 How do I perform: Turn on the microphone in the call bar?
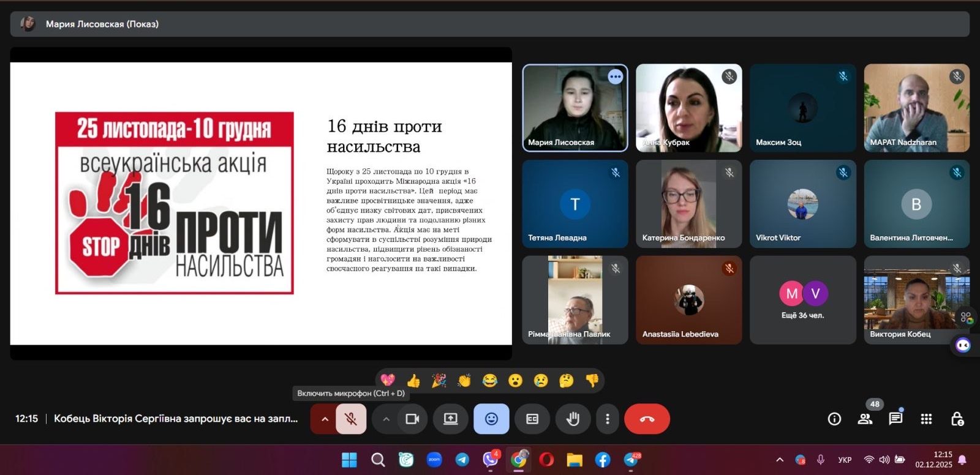(351, 419)
